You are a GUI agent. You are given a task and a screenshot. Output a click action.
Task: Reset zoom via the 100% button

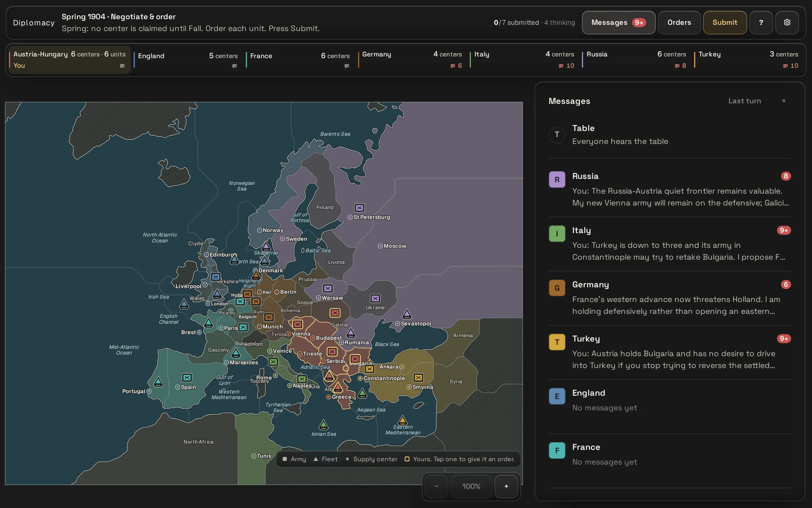[x=471, y=486]
